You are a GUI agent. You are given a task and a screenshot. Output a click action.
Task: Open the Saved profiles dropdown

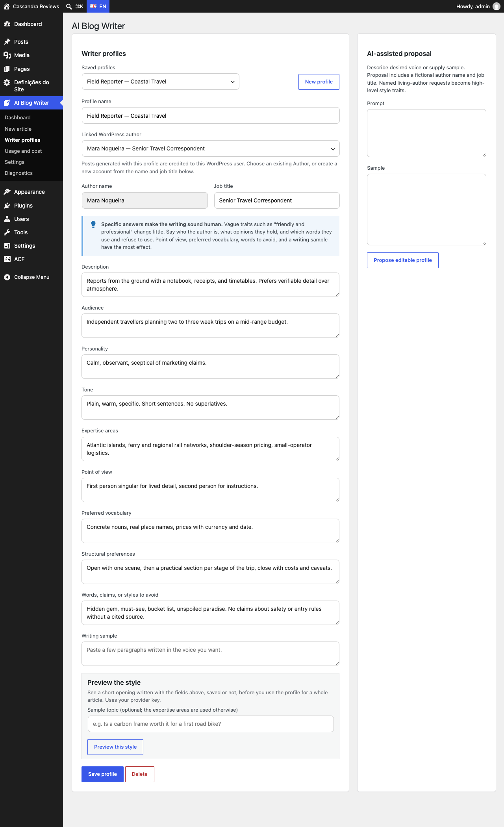pyautogui.click(x=160, y=82)
